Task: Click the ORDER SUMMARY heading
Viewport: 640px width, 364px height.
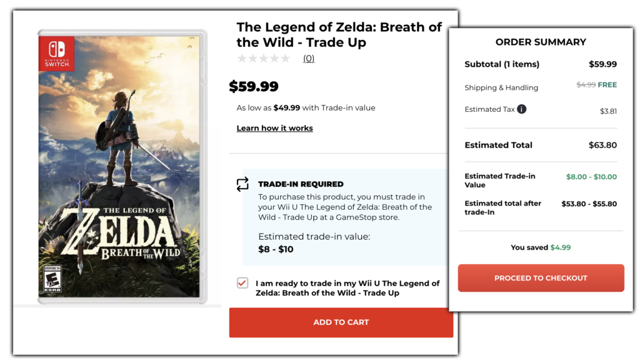Action: pyautogui.click(x=540, y=42)
